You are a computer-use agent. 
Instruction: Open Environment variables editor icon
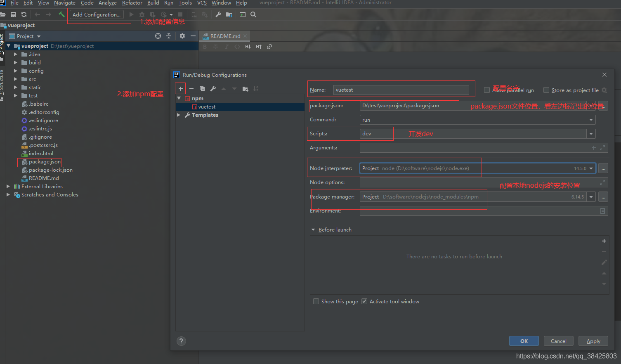click(602, 211)
